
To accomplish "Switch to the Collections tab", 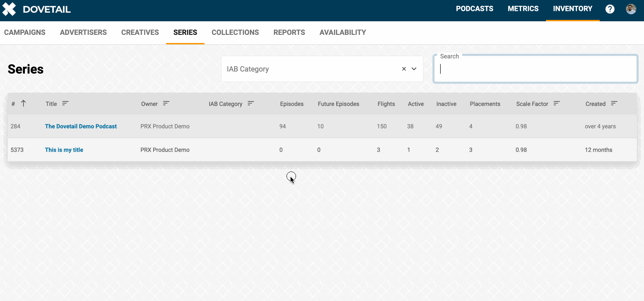I will click(x=235, y=33).
